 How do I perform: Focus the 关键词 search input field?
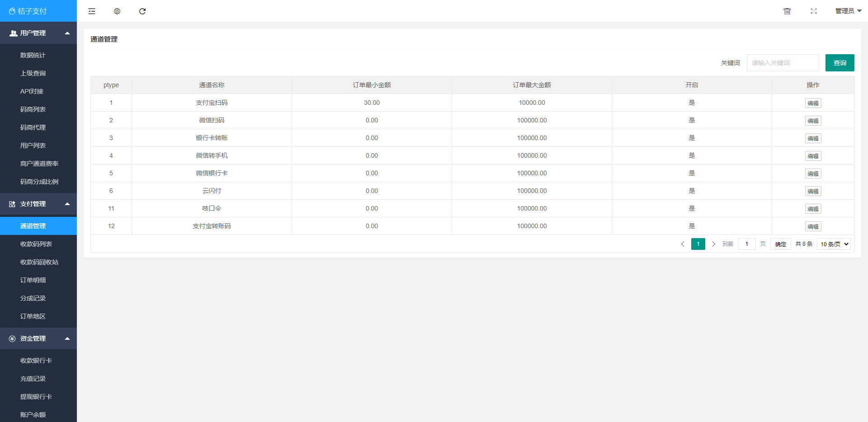tap(783, 63)
